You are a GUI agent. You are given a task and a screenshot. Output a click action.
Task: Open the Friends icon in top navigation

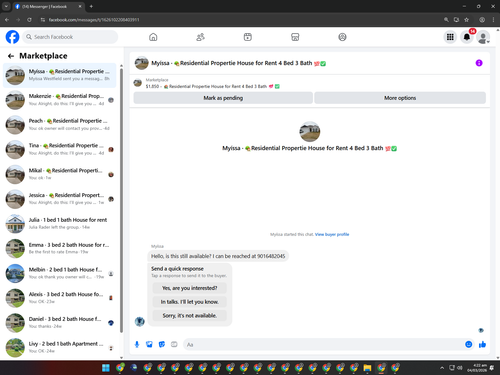[x=200, y=37]
